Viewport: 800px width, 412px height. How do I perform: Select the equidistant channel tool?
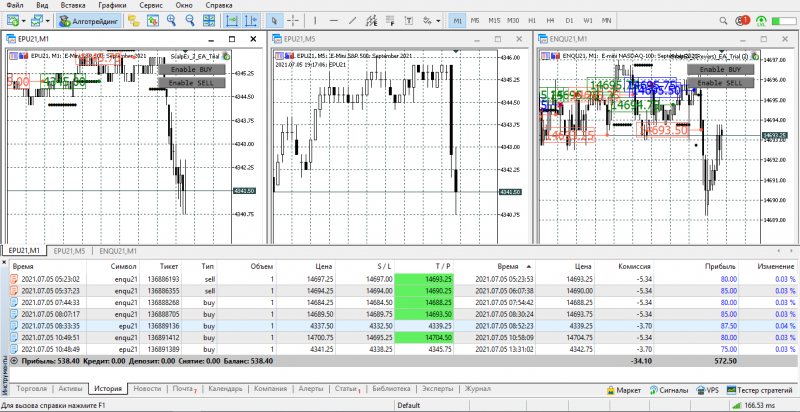(371, 21)
